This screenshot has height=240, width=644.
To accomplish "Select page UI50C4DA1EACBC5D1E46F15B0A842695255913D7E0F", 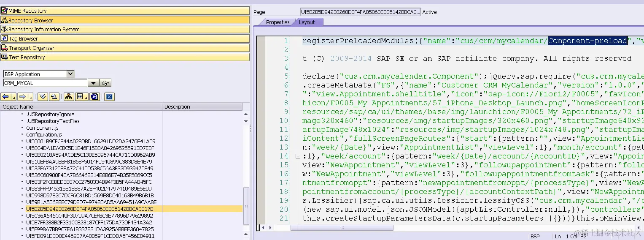I will (x=90, y=148).
